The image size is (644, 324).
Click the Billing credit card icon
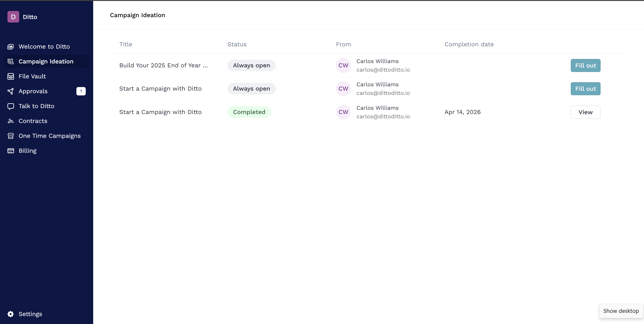[11, 150]
